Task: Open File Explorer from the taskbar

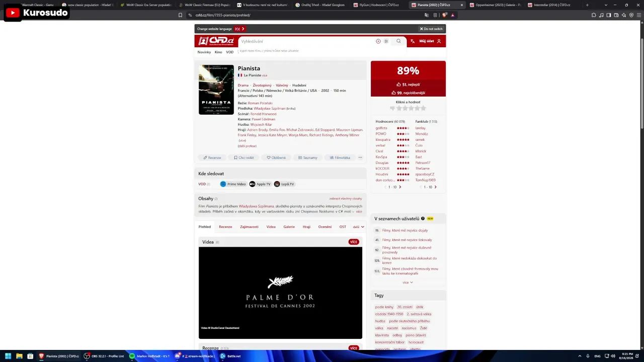Action: [x=19, y=356]
